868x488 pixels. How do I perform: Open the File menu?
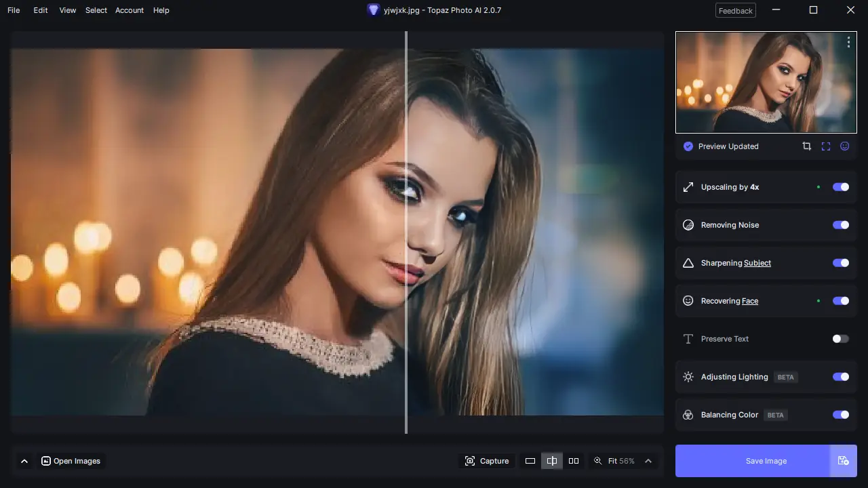(13, 10)
